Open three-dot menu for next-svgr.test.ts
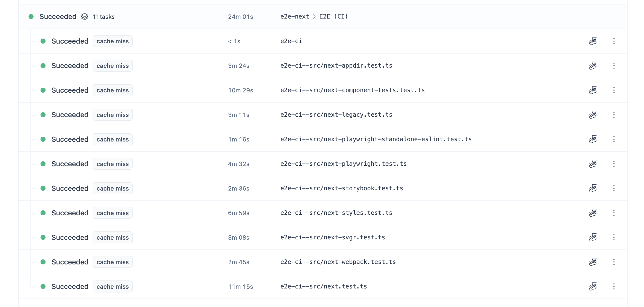Viewport: 644px width, 307px height. pos(614,237)
